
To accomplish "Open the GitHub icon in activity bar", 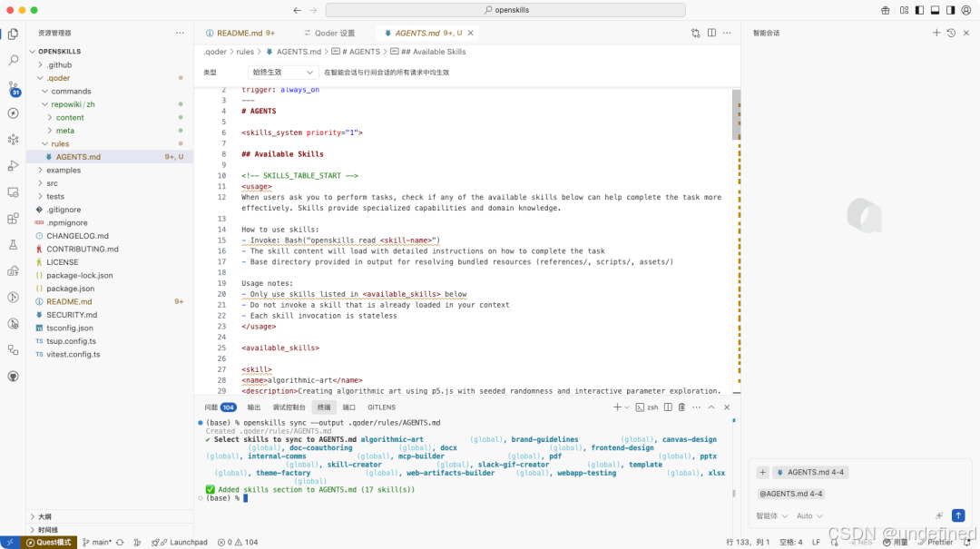I will (13, 377).
